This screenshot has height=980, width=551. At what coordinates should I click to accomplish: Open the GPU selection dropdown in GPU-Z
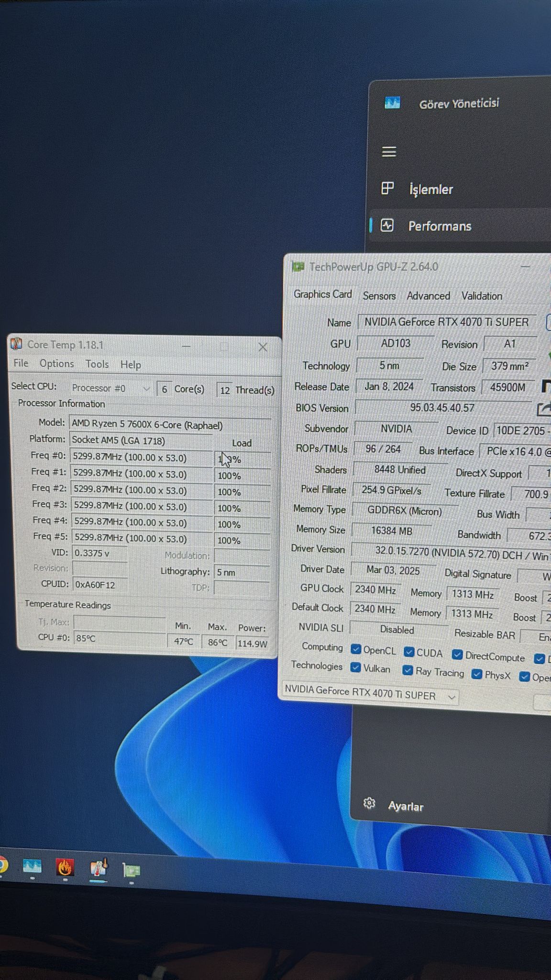coord(451,697)
